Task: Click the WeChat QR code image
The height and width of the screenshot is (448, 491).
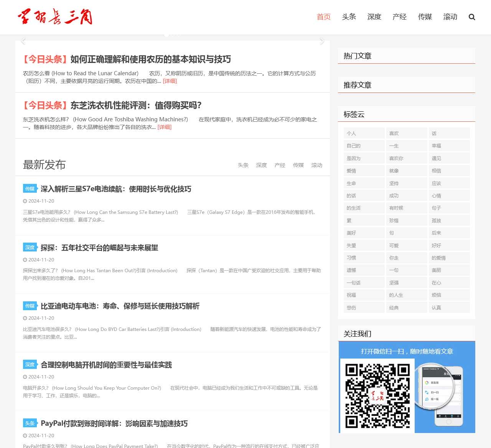Action: pyautogui.click(x=377, y=396)
